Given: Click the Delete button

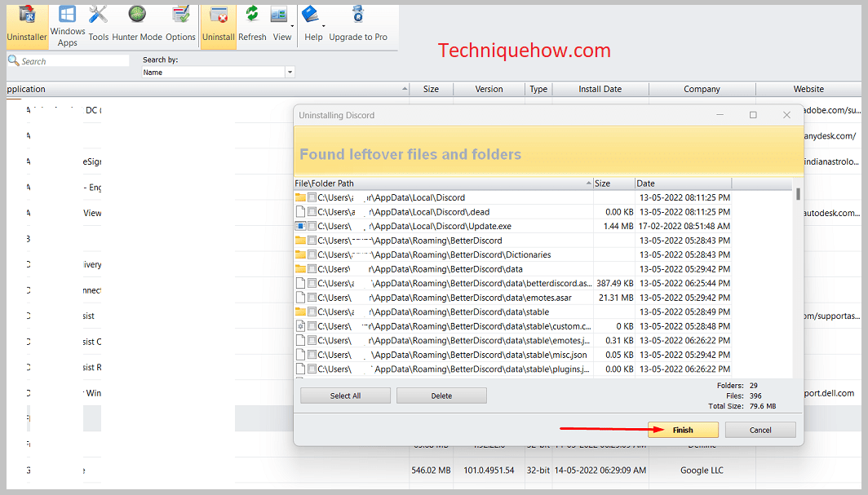Looking at the screenshot, I should (442, 396).
